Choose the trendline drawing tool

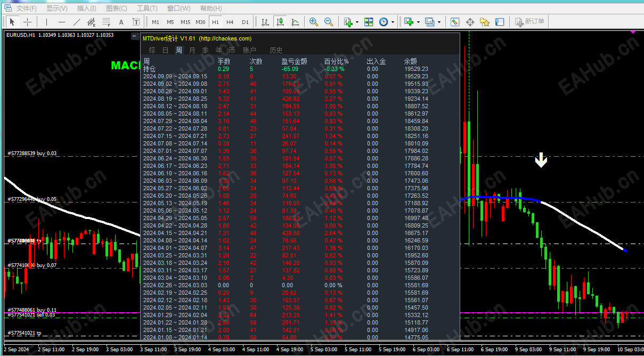(x=77, y=22)
